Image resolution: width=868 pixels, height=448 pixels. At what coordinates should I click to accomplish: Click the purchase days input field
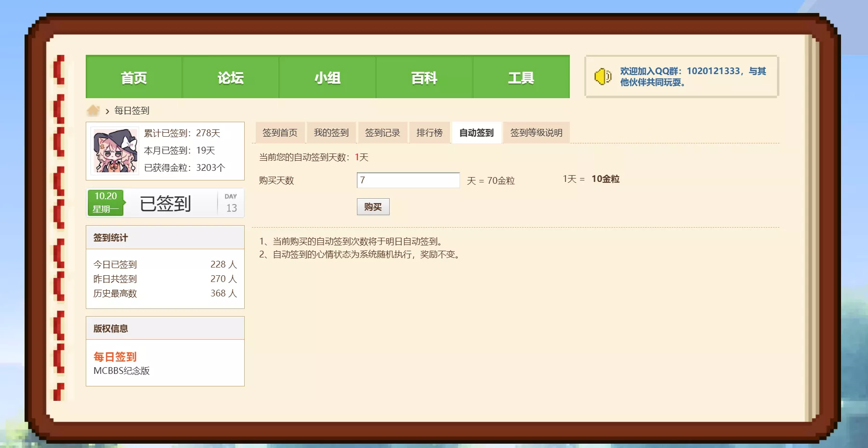click(408, 180)
